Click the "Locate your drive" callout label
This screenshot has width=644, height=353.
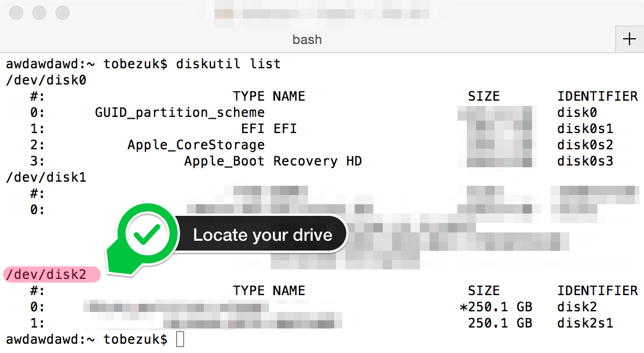[262, 235]
